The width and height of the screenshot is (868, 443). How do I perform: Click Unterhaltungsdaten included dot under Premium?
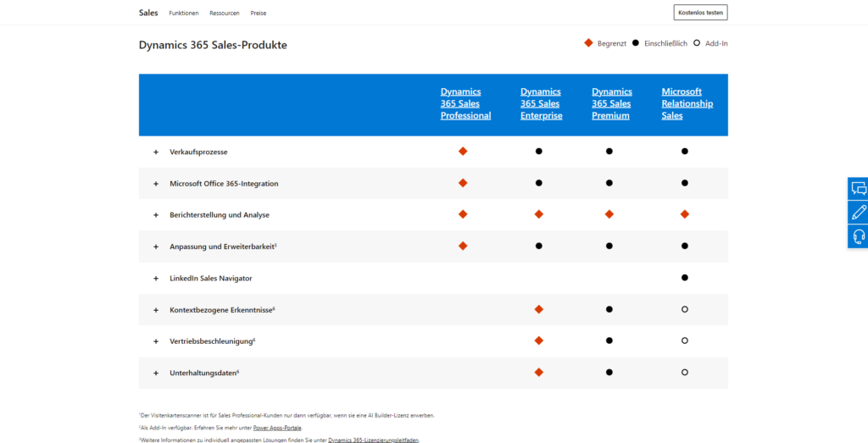[609, 372]
